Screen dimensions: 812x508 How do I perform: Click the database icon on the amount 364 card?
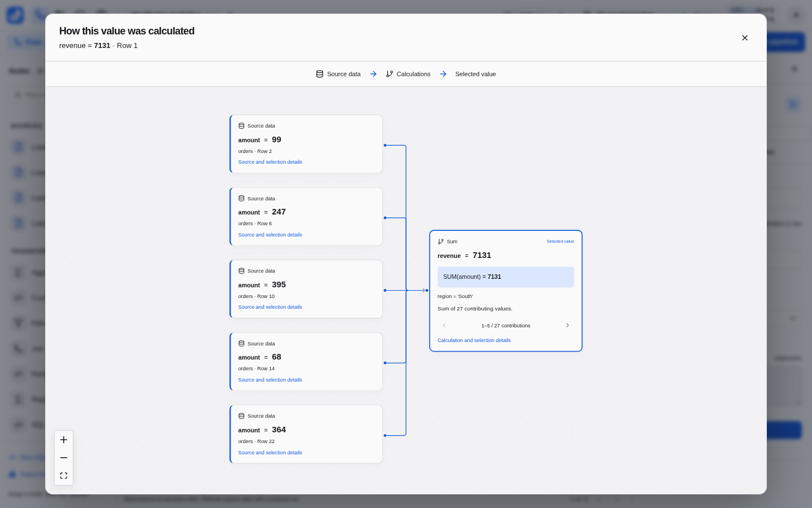[x=241, y=416]
